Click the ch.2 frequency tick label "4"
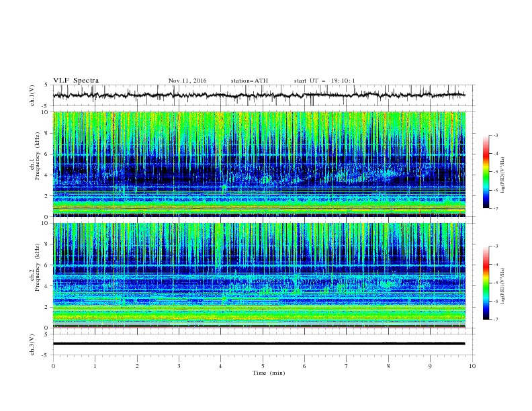The image size is (532, 411). click(x=47, y=286)
